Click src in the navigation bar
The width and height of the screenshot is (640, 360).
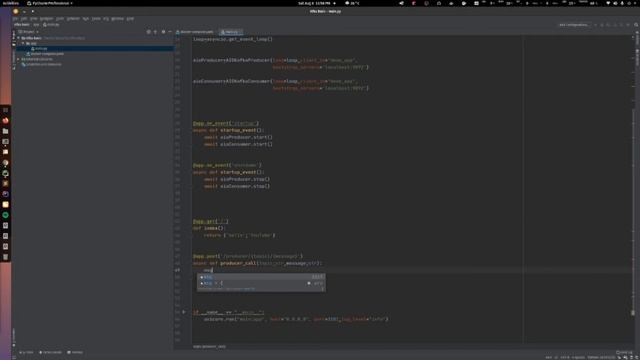click(36, 25)
